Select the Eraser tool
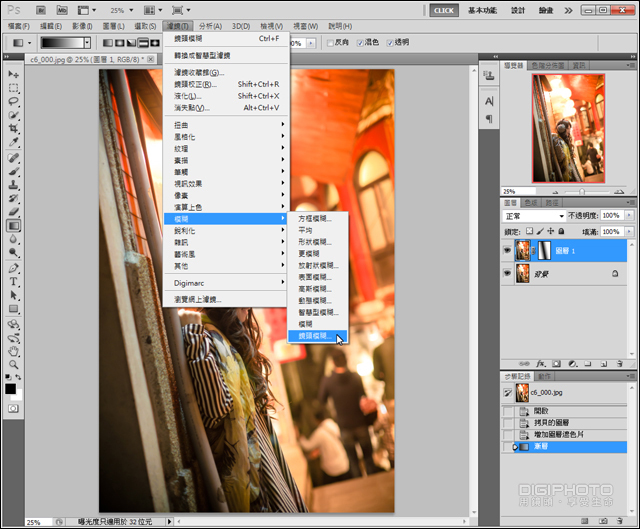The height and width of the screenshot is (529, 640). pos(13,212)
